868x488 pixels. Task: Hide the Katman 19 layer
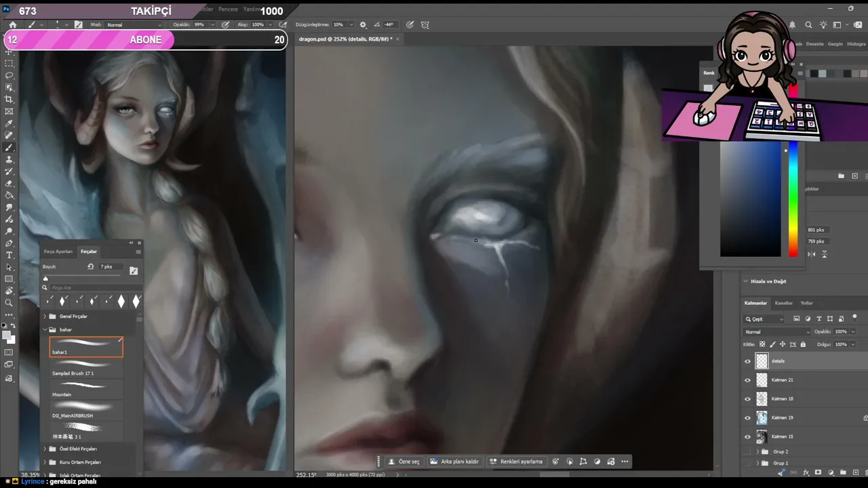coord(748,418)
